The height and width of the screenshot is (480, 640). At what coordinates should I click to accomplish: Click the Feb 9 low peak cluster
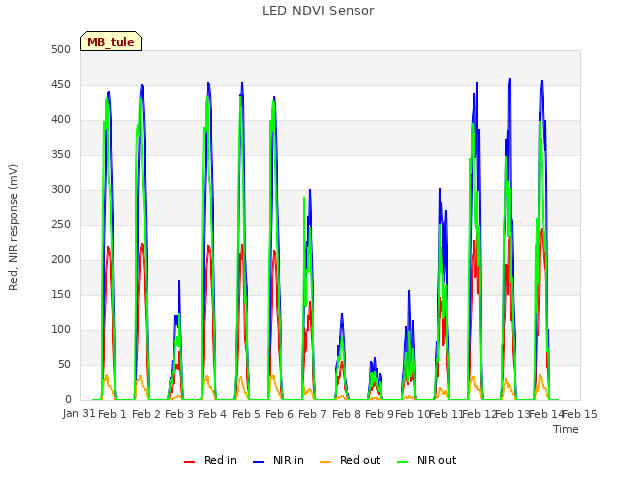click(375, 378)
